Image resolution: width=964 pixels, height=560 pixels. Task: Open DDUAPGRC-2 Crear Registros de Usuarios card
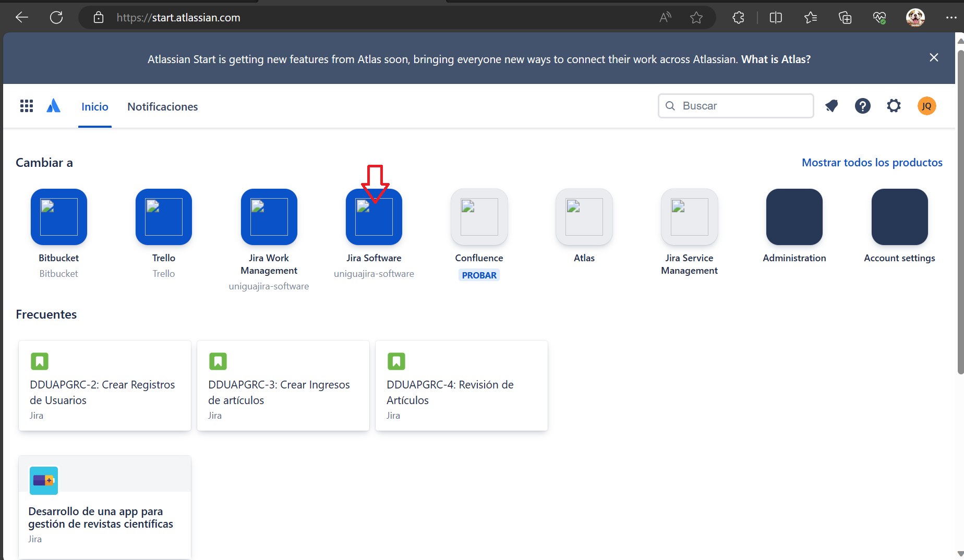[105, 385]
